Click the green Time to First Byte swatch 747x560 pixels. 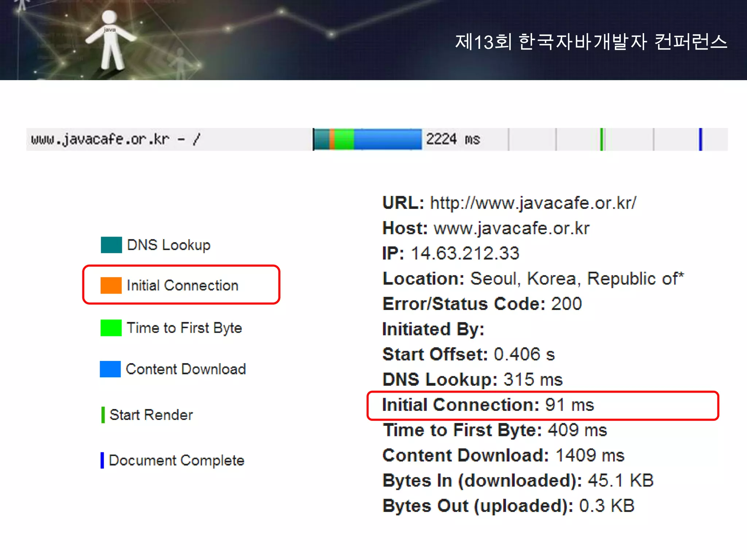(x=111, y=327)
